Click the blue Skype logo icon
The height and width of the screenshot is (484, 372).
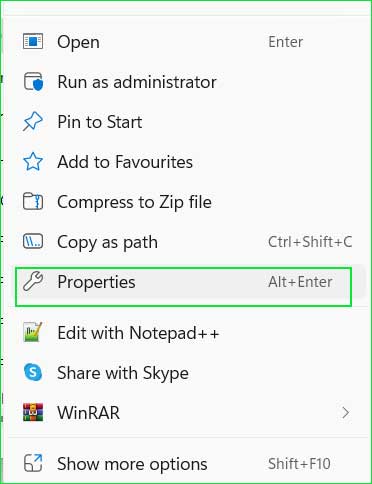pos(33,372)
